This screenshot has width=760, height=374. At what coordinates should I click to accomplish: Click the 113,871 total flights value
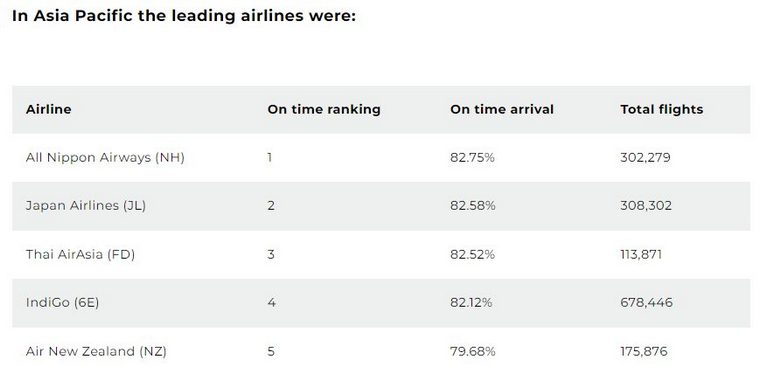(x=641, y=254)
